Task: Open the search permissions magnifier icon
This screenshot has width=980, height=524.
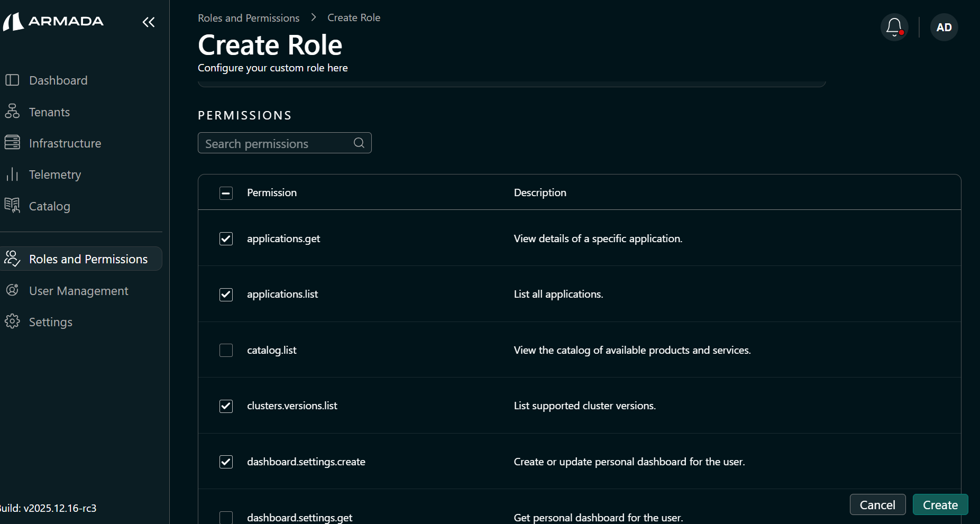Action: [359, 143]
